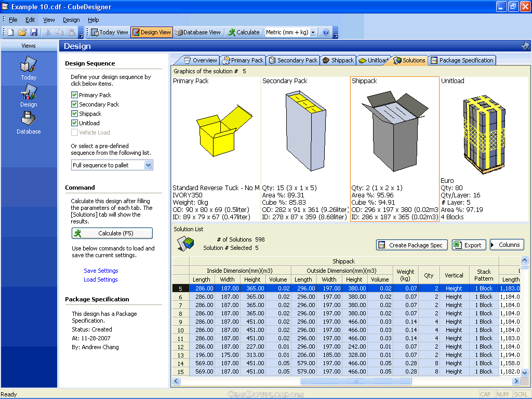Click the pin icon in Design header

pyautogui.click(x=526, y=46)
